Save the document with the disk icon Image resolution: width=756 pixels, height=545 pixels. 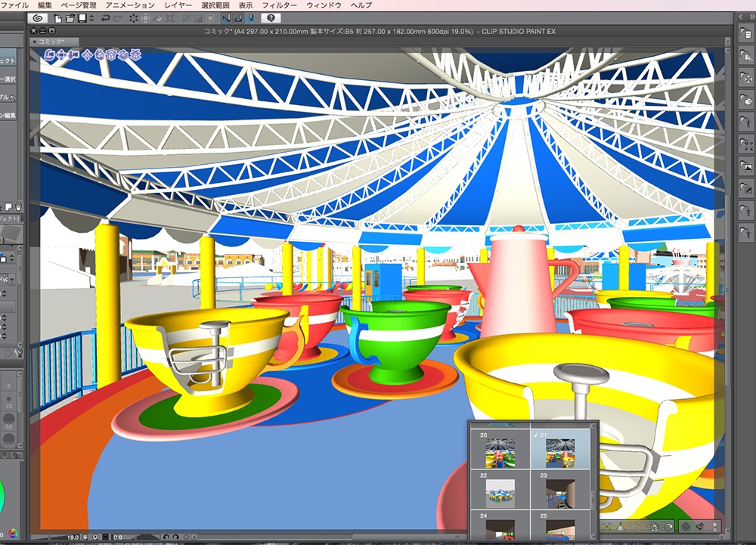[x=82, y=18]
